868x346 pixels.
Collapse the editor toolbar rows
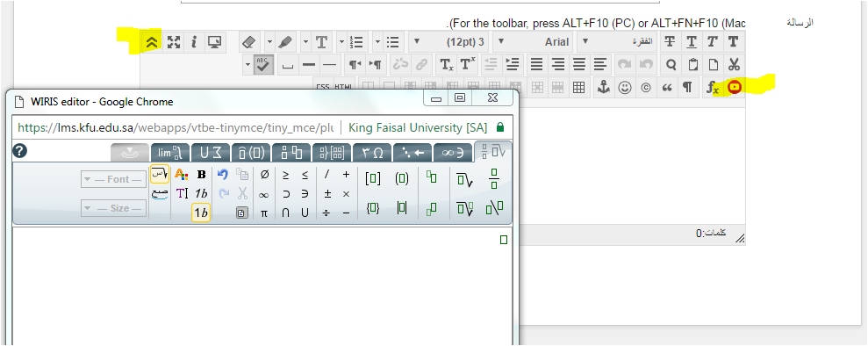[x=152, y=42]
